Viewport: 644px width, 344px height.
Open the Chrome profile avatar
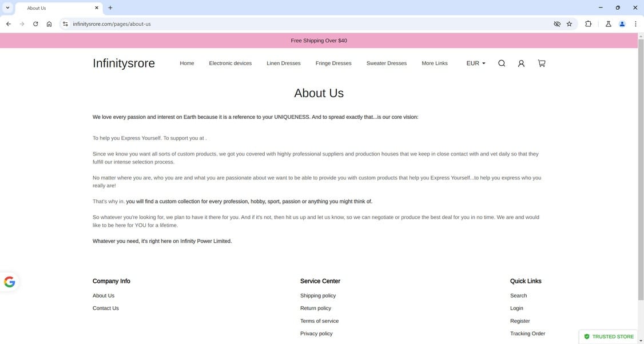click(x=622, y=24)
